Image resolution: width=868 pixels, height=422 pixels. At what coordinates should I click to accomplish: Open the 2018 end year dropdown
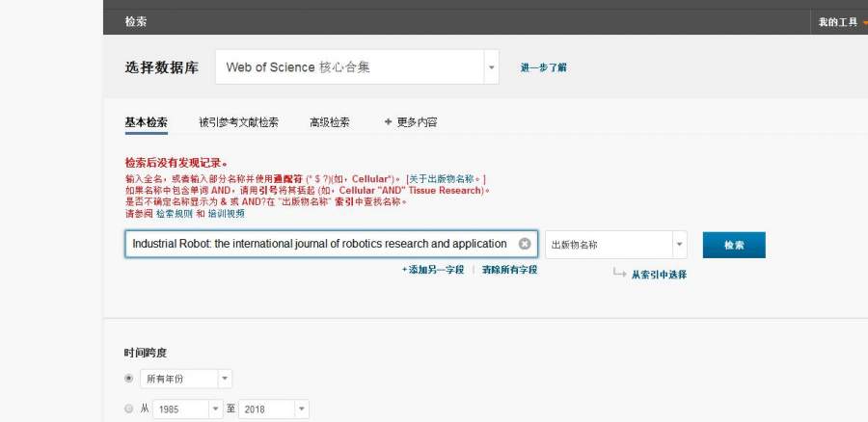pos(274,409)
